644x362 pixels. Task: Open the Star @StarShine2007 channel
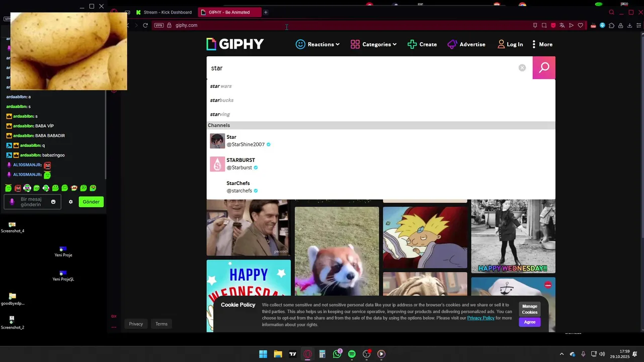pos(381,141)
